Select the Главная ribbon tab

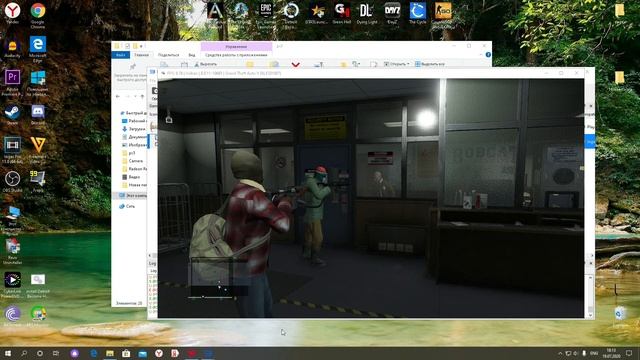142,55
